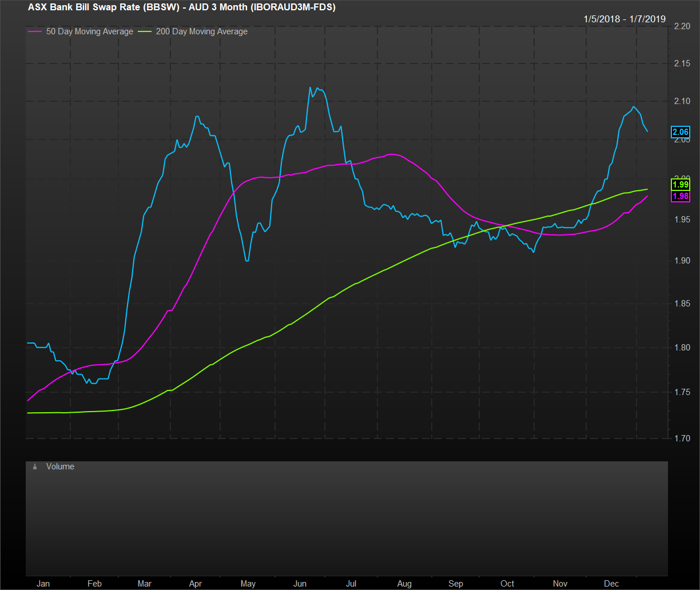Select the blue 2.06 price tag
Screen dimensions: 700x590
(681, 132)
